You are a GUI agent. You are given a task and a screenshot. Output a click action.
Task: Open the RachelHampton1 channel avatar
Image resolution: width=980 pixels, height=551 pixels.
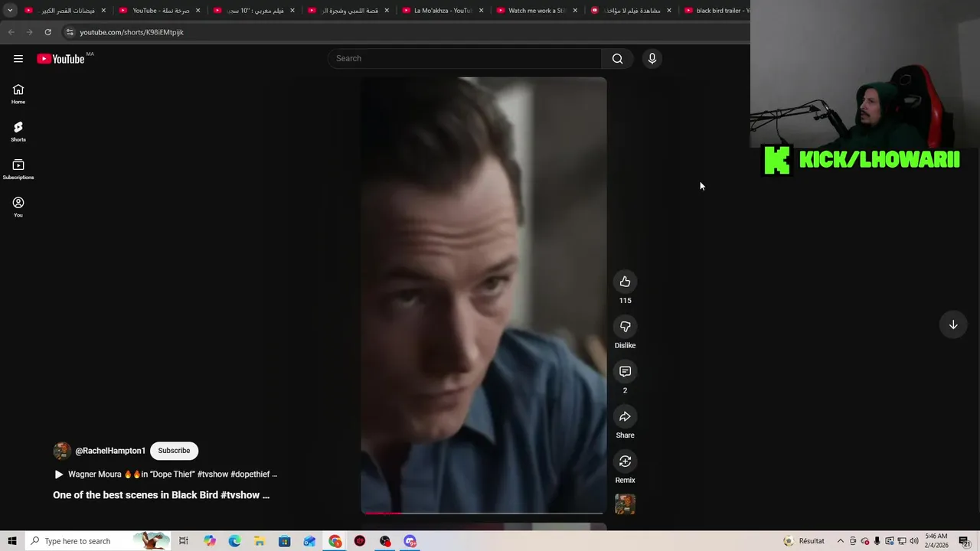(x=62, y=451)
